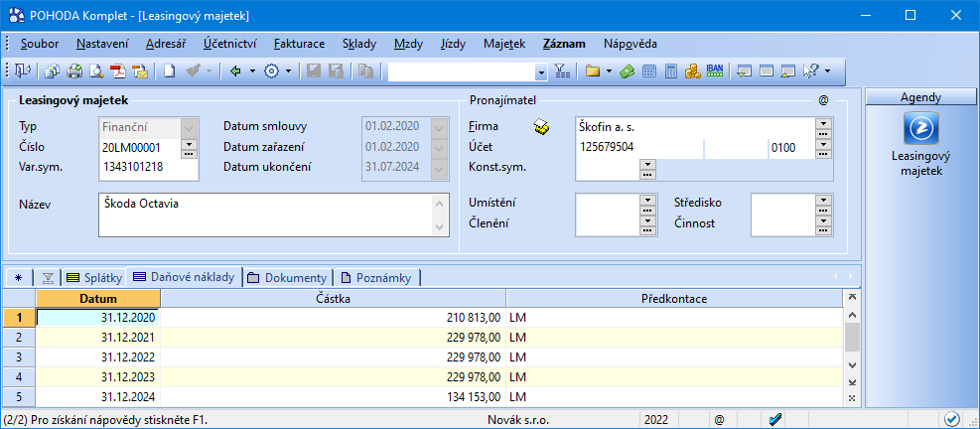Open the Účetnictví menu
The height and width of the screenshot is (429, 980).
(229, 44)
